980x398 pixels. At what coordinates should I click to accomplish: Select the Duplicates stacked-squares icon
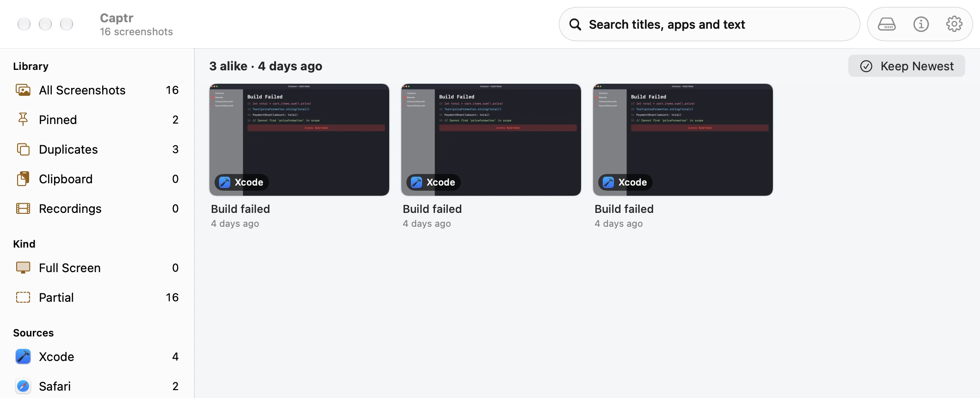[x=23, y=149]
